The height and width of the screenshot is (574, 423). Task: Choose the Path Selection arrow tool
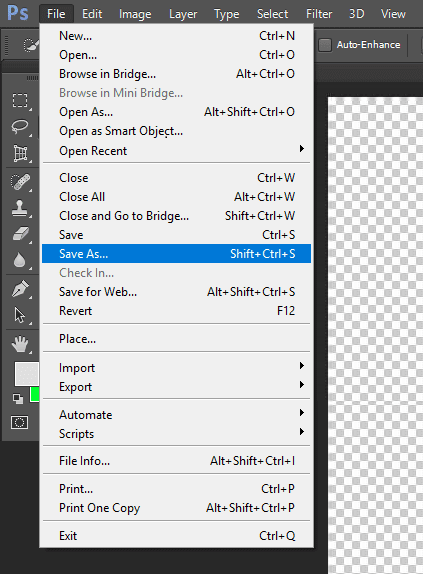(20, 315)
